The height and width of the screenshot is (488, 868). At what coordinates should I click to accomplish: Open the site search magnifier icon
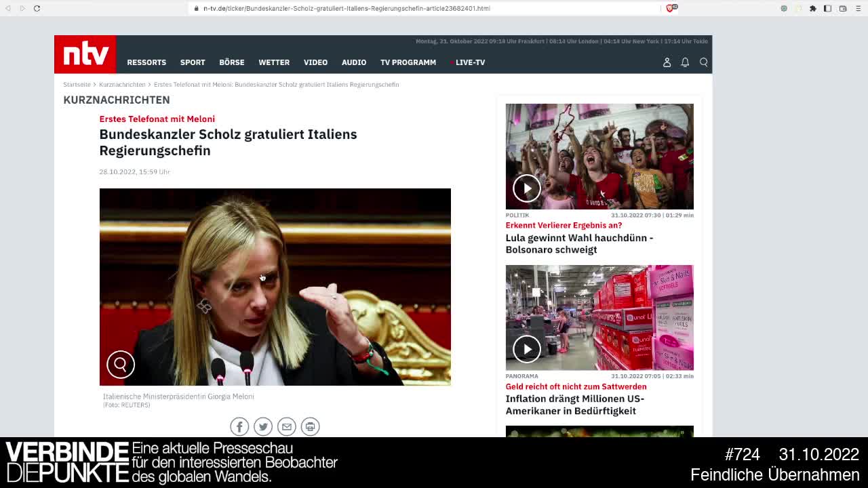(x=704, y=62)
